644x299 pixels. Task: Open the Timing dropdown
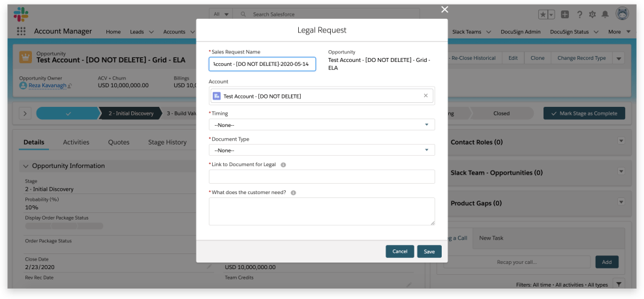pyautogui.click(x=322, y=124)
